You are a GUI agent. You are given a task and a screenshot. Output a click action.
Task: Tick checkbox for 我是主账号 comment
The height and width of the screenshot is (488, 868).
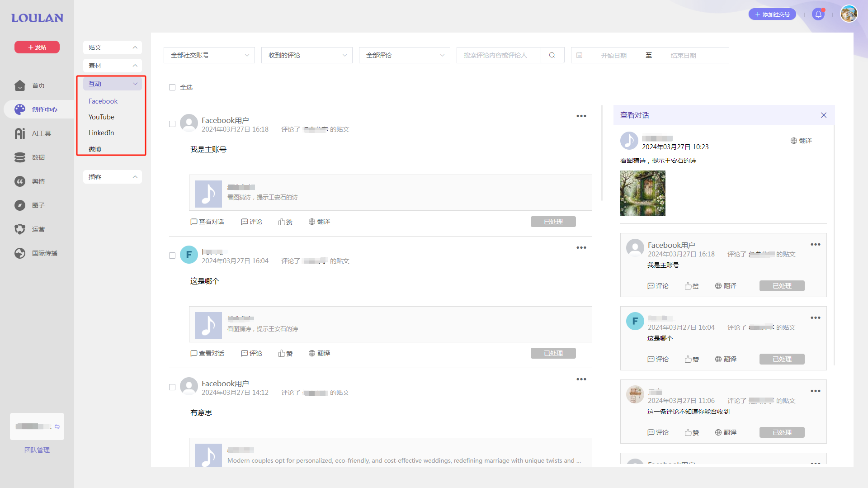[x=172, y=124]
